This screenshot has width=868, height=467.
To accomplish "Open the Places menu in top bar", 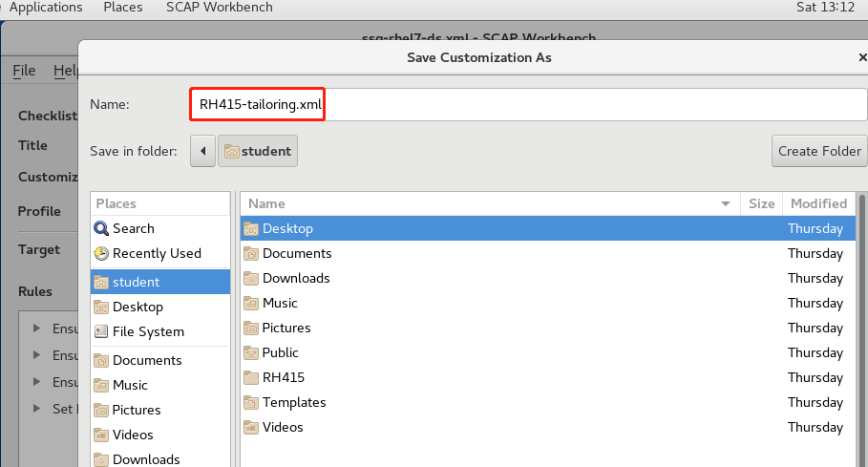I will coord(121,8).
